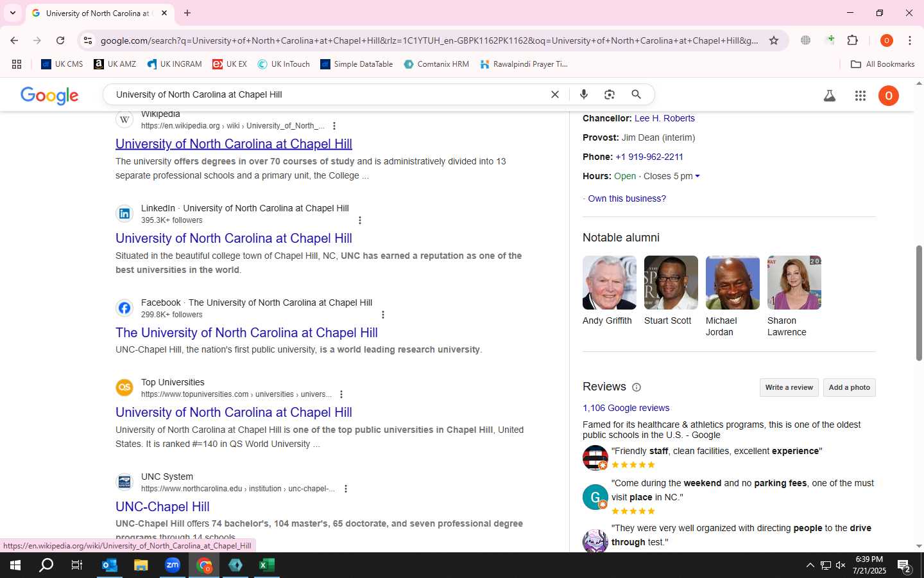Open Zoom from the taskbar
The height and width of the screenshot is (578, 924).
coord(173,565)
